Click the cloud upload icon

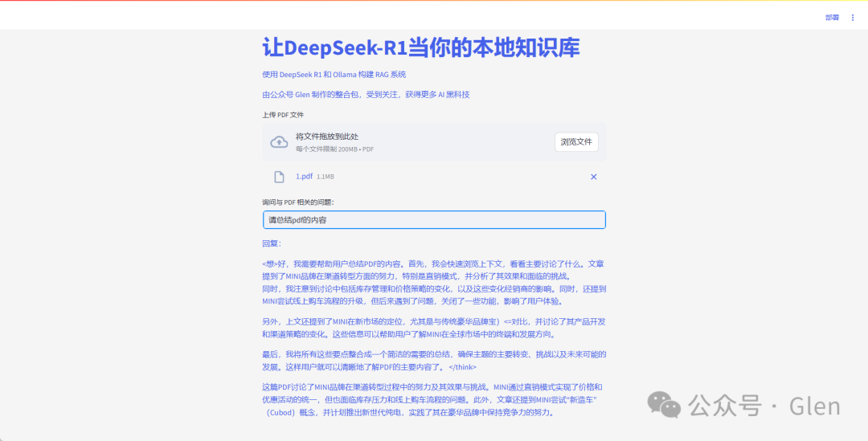tap(279, 142)
